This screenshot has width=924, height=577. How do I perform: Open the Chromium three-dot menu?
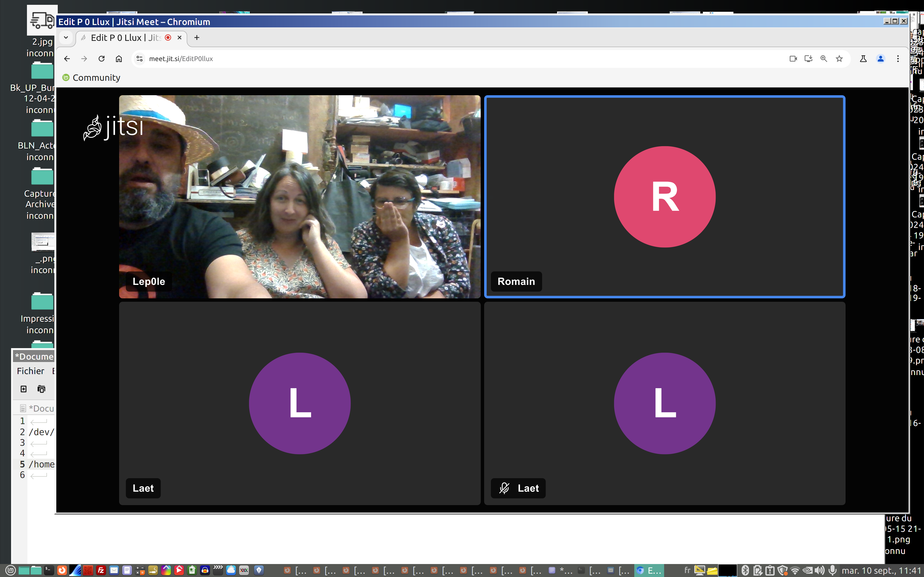click(898, 59)
